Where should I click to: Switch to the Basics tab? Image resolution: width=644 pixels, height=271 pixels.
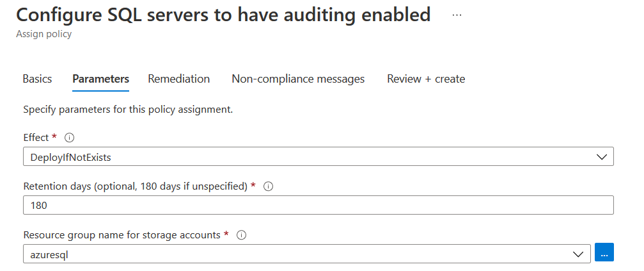(37, 79)
